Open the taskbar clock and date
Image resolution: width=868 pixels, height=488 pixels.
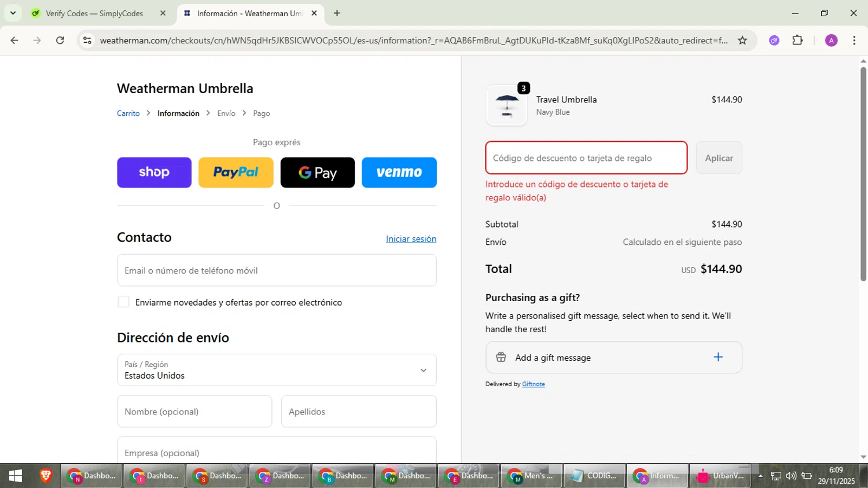836,476
